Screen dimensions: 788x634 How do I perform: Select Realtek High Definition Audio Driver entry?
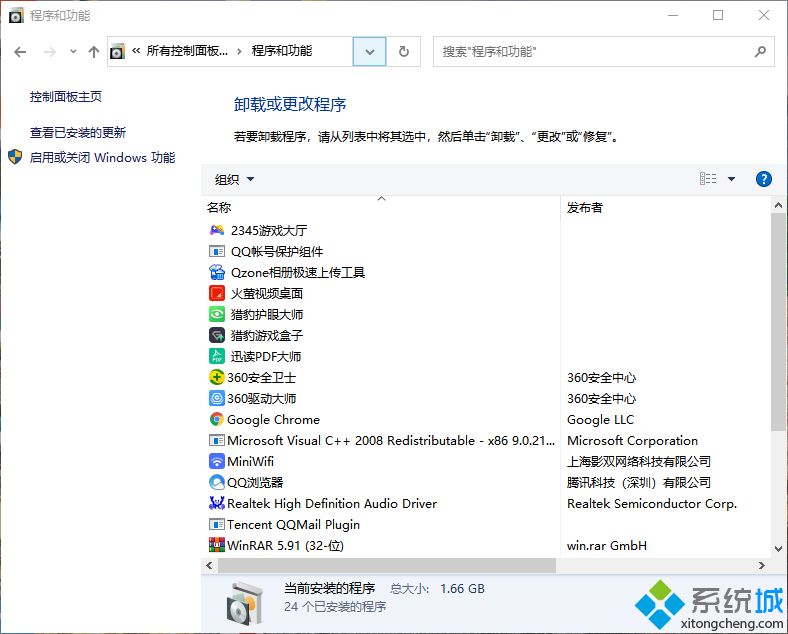click(332, 503)
